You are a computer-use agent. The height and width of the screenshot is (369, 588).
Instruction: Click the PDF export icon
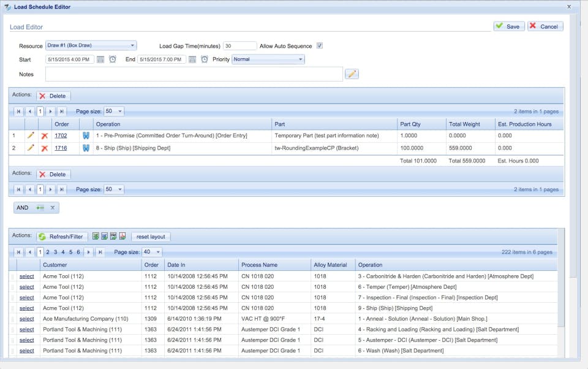[122, 237]
